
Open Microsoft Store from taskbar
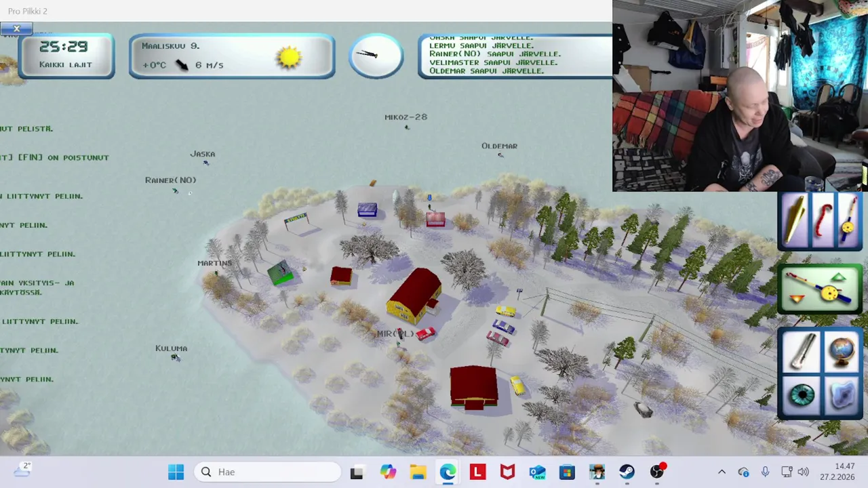pos(567,472)
